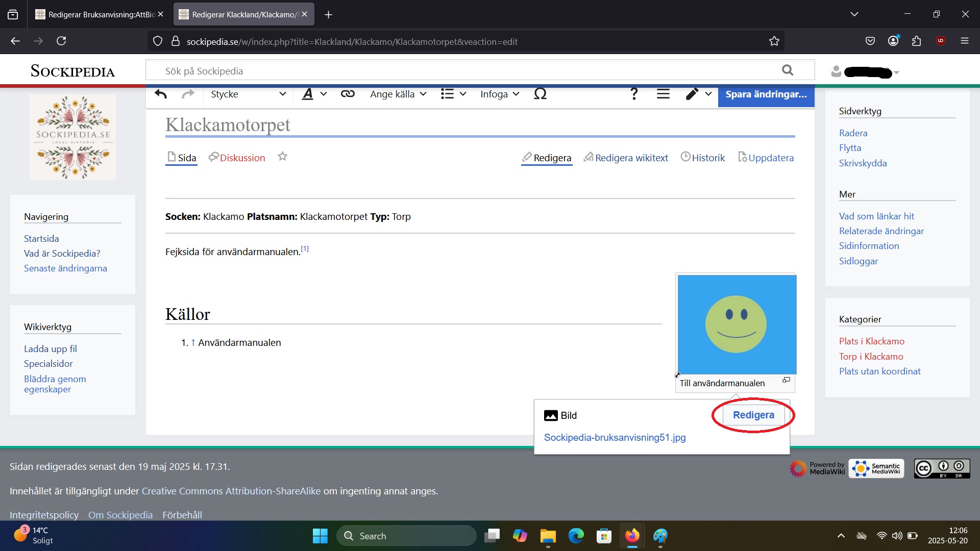This screenshot has height=551, width=980.
Task: Switch to the Historik tab
Action: coord(702,158)
